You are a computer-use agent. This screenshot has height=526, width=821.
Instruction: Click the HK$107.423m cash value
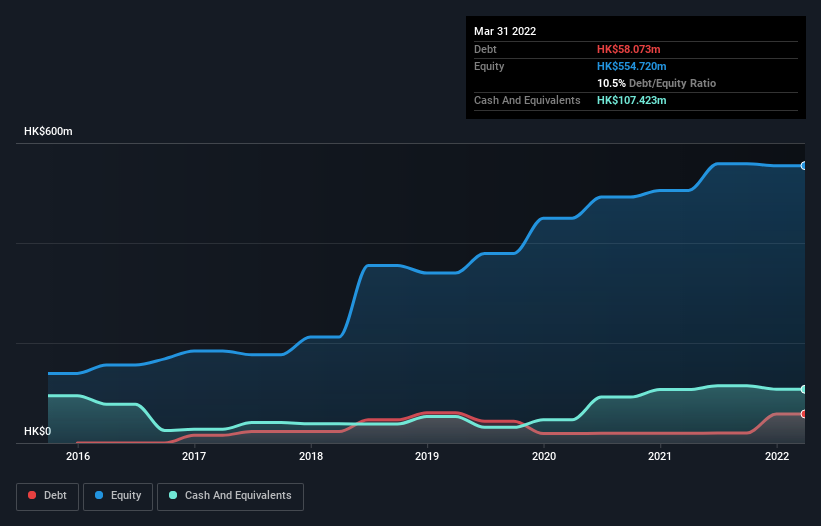(631, 100)
